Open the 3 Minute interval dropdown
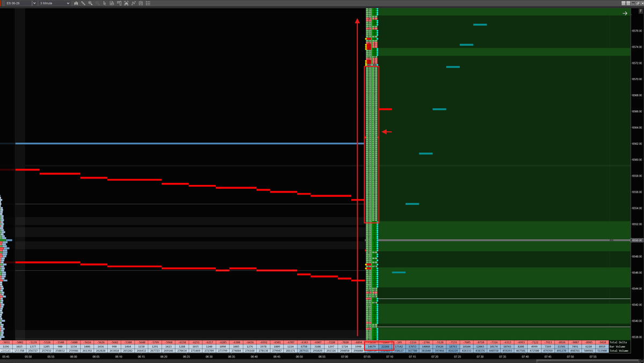This screenshot has height=363, width=644. tap(55, 3)
